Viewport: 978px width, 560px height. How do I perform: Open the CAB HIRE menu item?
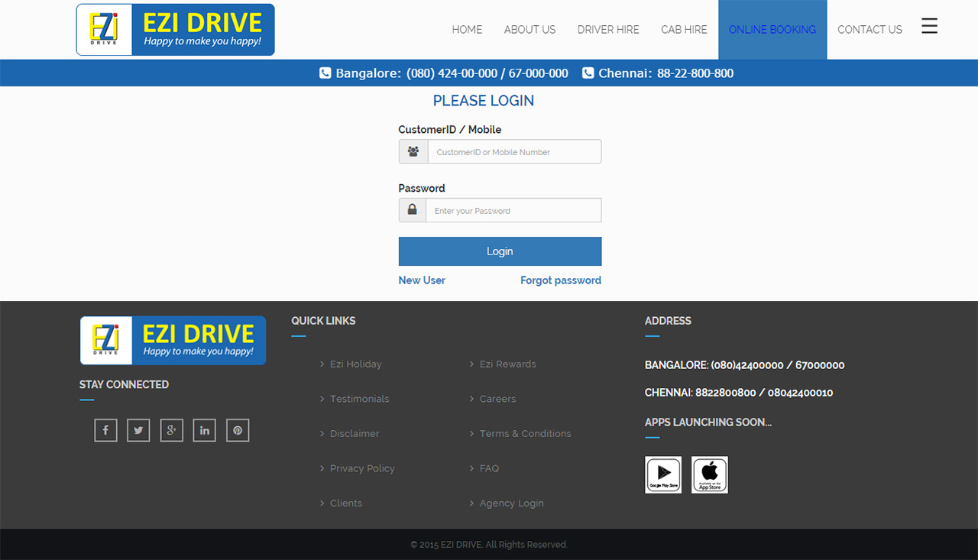[x=684, y=30]
